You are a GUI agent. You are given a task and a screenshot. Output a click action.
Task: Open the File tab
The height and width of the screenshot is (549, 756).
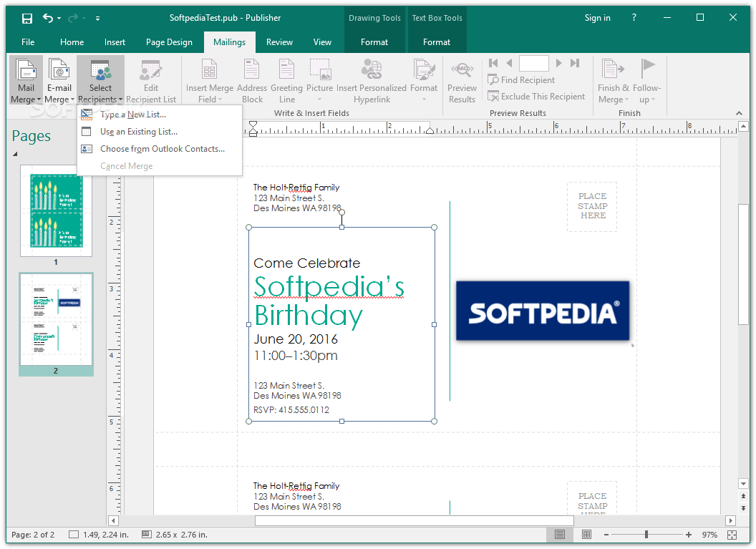[28, 42]
